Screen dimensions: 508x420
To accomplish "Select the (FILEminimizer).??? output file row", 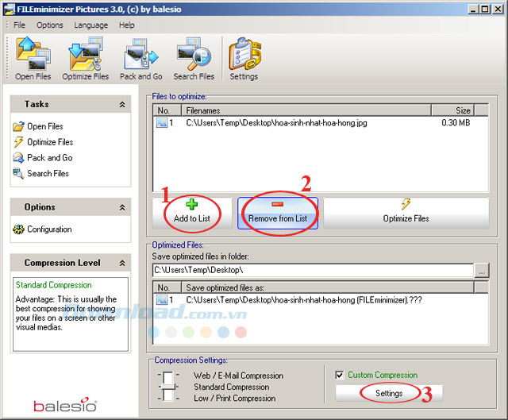I will (x=321, y=300).
